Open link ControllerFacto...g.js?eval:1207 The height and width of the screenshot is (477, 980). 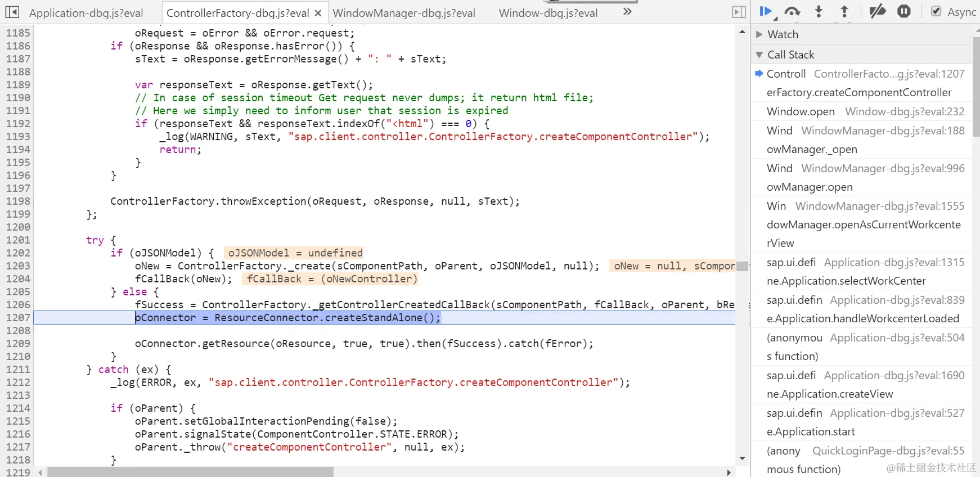[x=889, y=74]
